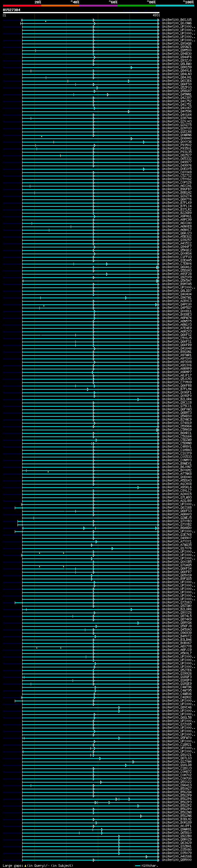Select UniRef100_A2QJB9 label

[x=177, y=501]
